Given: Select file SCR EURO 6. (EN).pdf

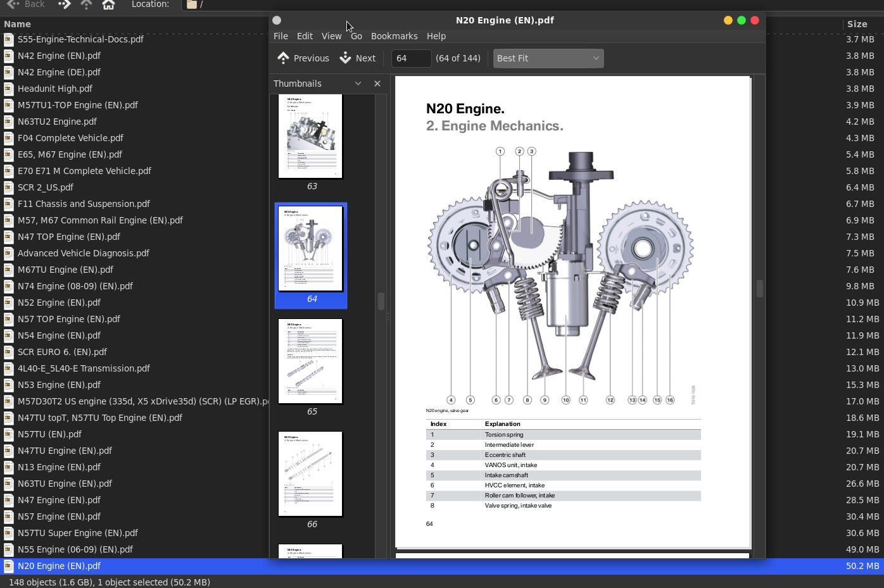Looking at the screenshot, I should pyautogui.click(x=62, y=352).
